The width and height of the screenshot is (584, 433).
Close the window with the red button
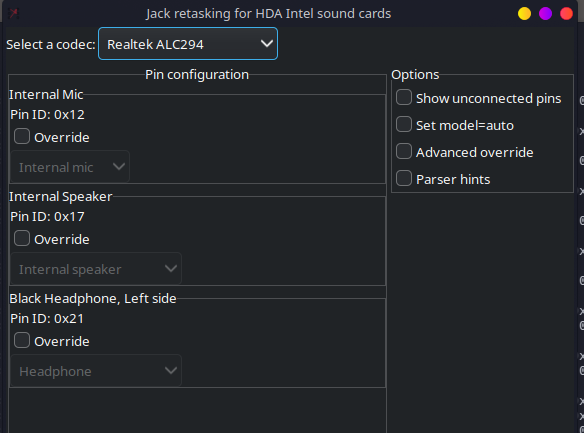pyautogui.click(x=566, y=14)
